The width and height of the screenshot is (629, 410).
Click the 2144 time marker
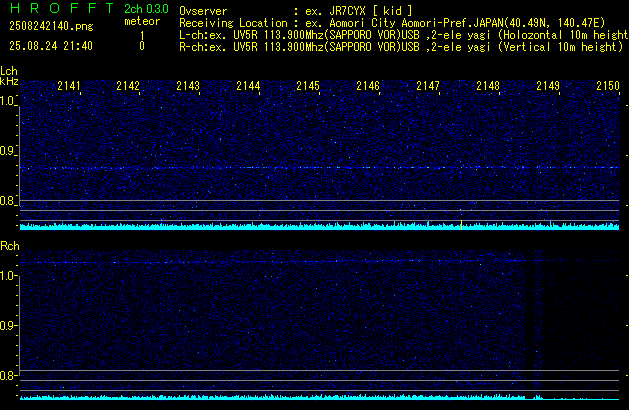248,86
